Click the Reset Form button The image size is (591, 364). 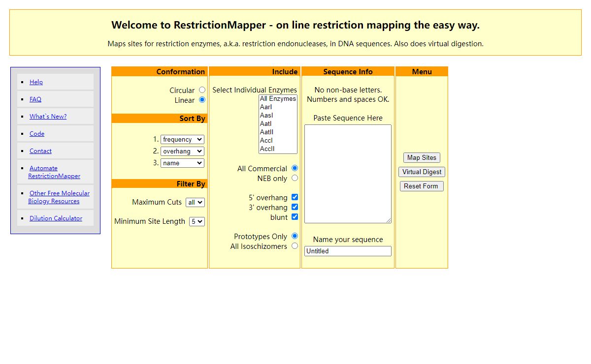click(x=422, y=186)
